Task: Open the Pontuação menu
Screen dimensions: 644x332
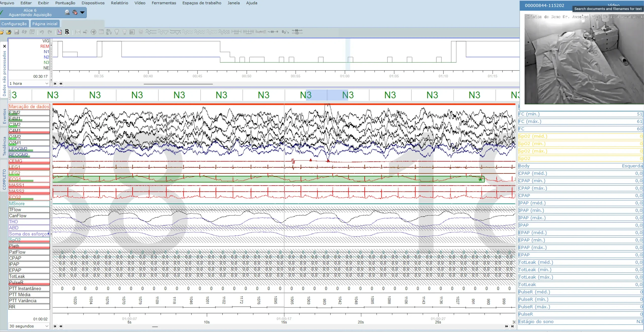Action: 65,3
